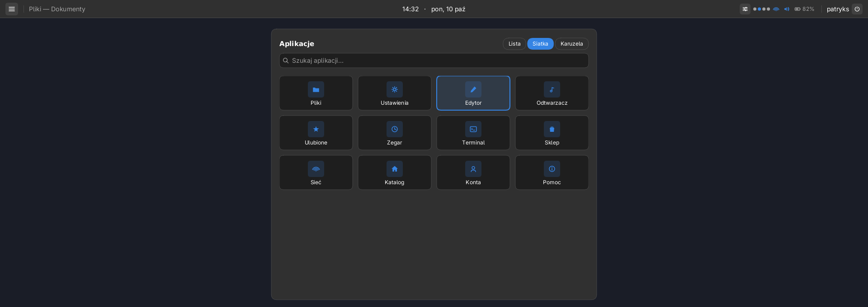868x307 pixels.
Task: Launch the Zegar clock app
Action: click(395, 133)
